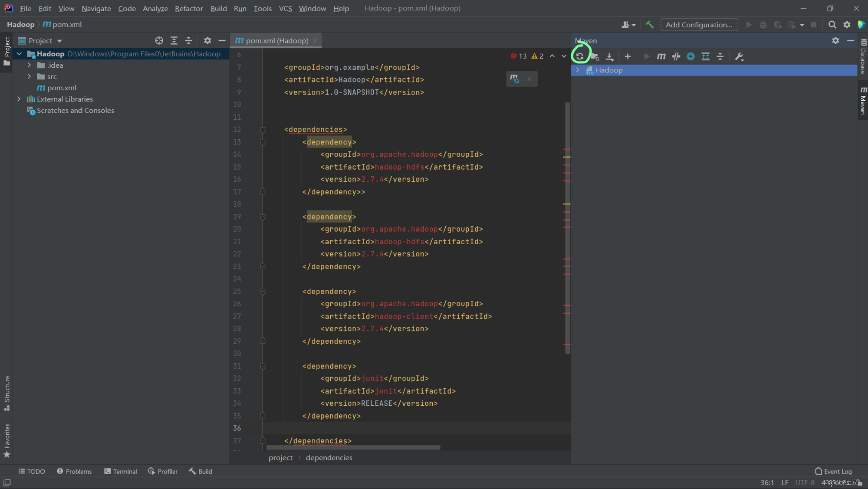Open the Terminal tool window tab
The image size is (868, 489).
point(121,471)
